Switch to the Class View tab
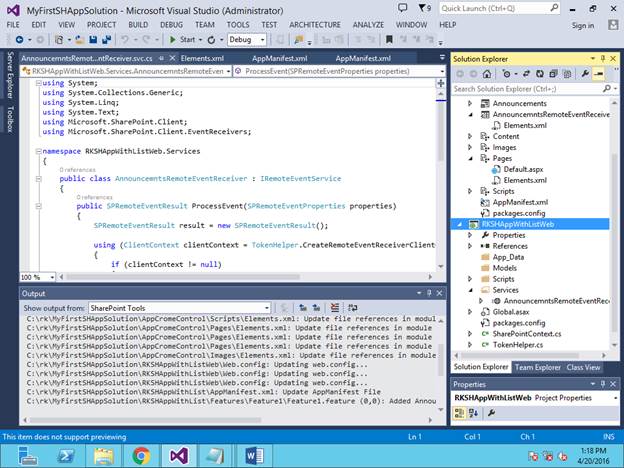Screen dimensions: 624x468 coord(583,367)
